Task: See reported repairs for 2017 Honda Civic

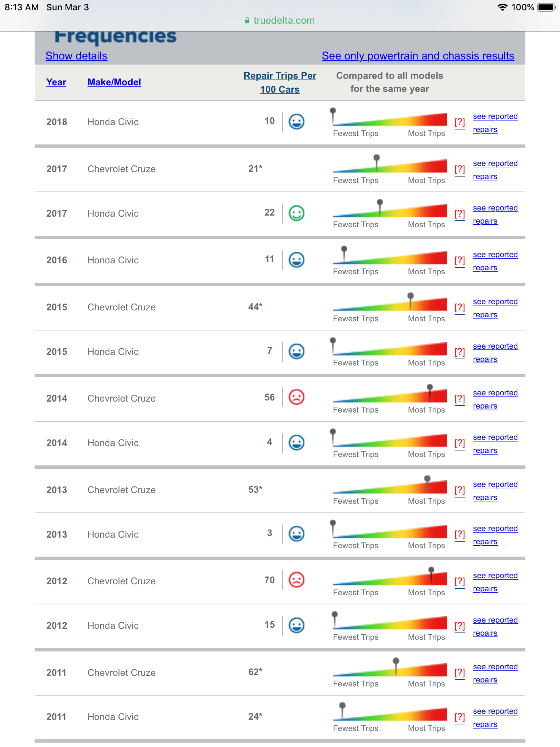Action: coord(495,214)
